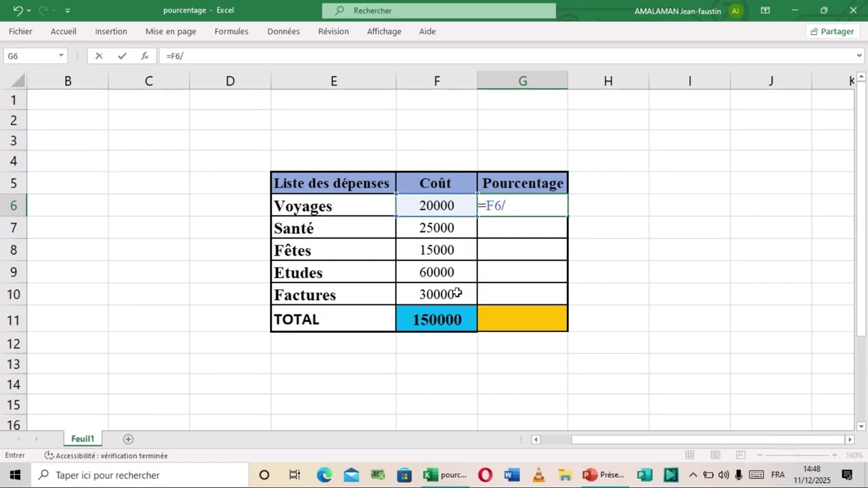This screenshot has width=868, height=488.
Task: Select the Feuil1 sheet tab
Action: (83, 439)
